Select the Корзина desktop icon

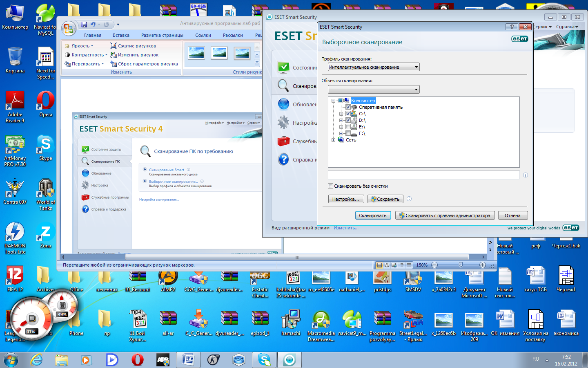15,61
